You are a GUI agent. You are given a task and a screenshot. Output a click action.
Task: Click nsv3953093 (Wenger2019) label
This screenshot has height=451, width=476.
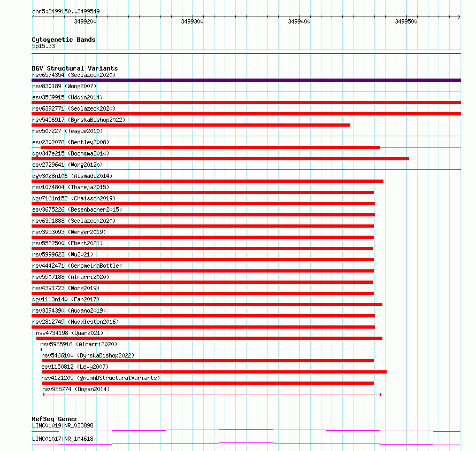69,232
